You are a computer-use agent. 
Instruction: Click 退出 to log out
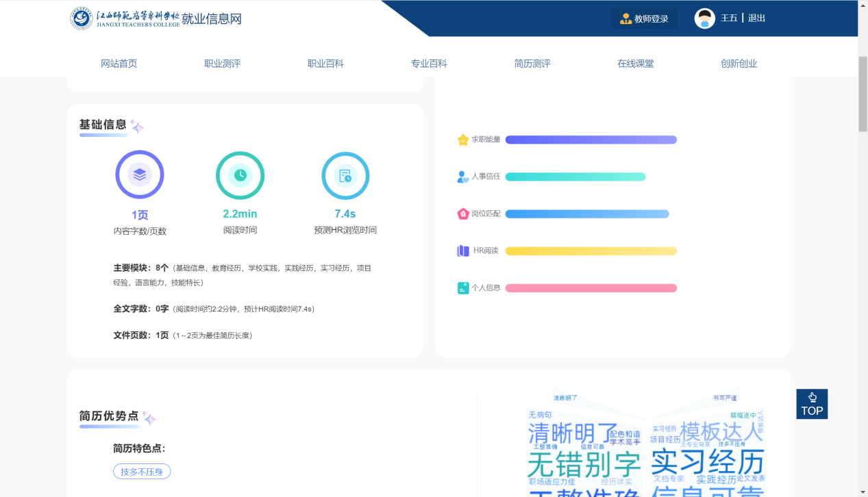(x=756, y=18)
